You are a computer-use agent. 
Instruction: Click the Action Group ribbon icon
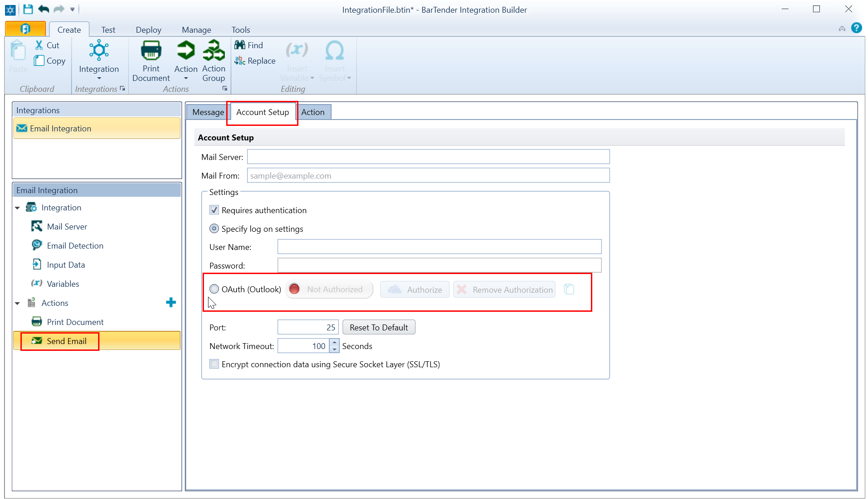(213, 50)
